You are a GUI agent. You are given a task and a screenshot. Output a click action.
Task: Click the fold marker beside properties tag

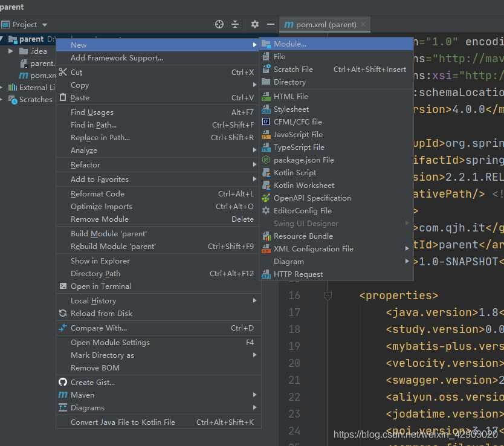[x=328, y=296]
